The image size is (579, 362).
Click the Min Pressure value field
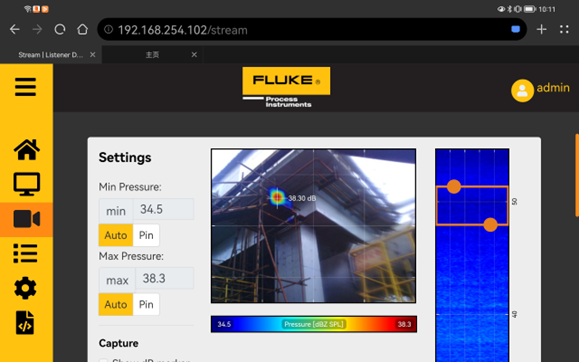[163, 209]
